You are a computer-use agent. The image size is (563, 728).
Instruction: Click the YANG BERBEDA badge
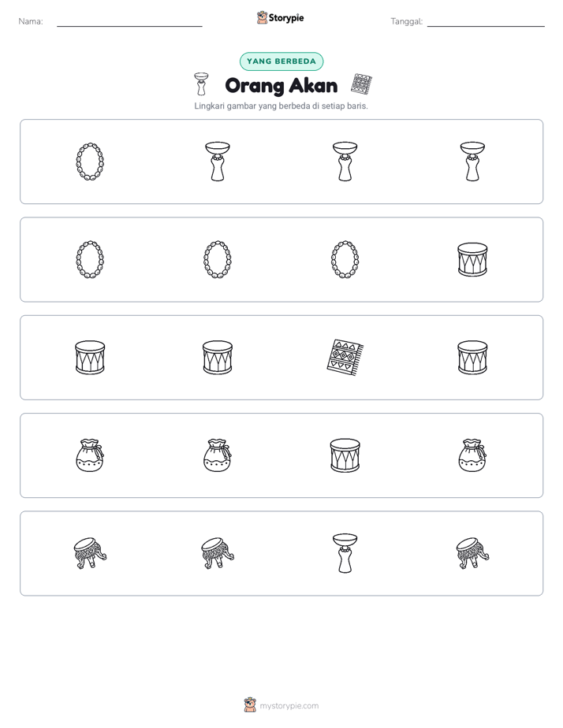pyautogui.click(x=281, y=61)
